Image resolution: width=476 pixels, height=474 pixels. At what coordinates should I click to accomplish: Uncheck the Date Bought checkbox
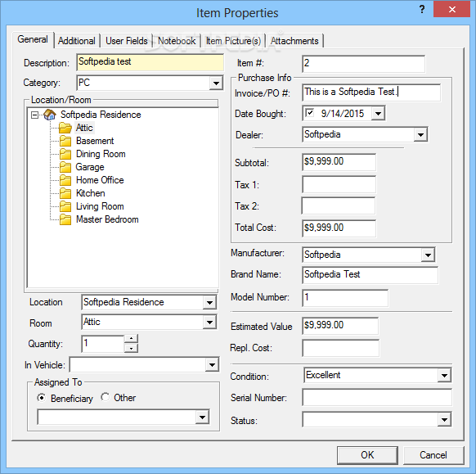pos(310,113)
